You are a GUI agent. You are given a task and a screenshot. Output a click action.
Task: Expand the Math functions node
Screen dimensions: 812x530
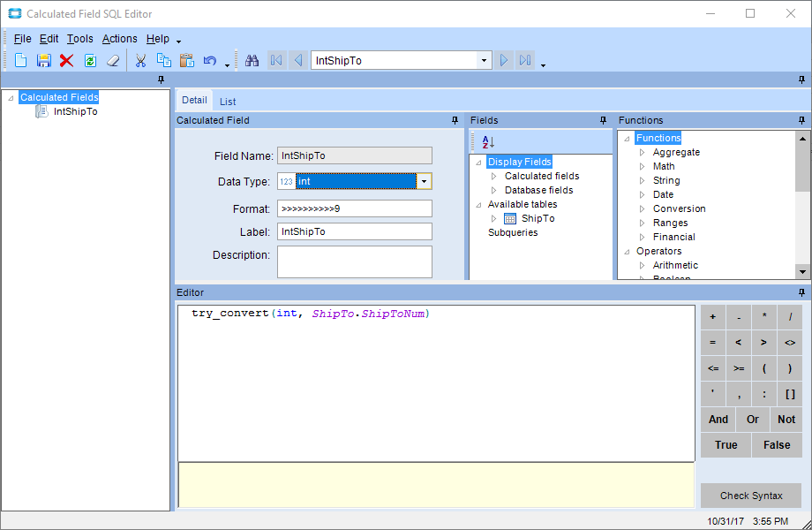pyautogui.click(x=643, y=166)
